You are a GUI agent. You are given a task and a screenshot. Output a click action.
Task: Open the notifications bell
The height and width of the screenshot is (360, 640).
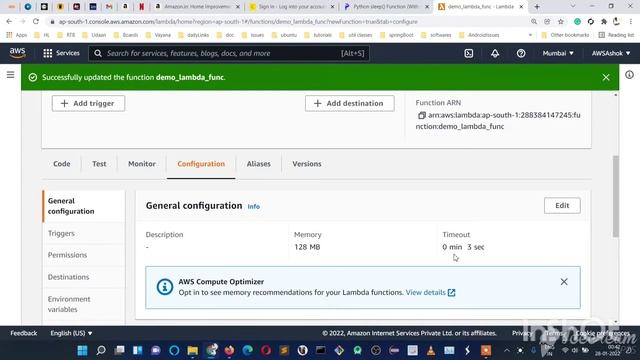[x=495, y=53]
